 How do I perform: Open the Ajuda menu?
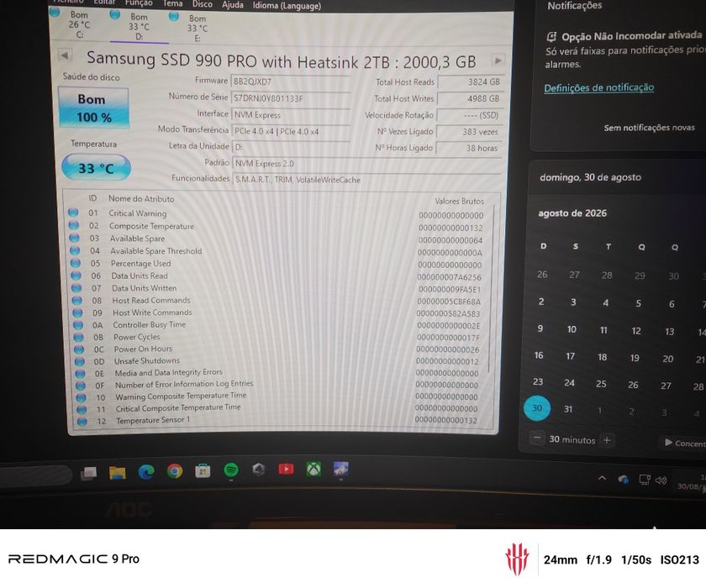(x=233, y=5)
